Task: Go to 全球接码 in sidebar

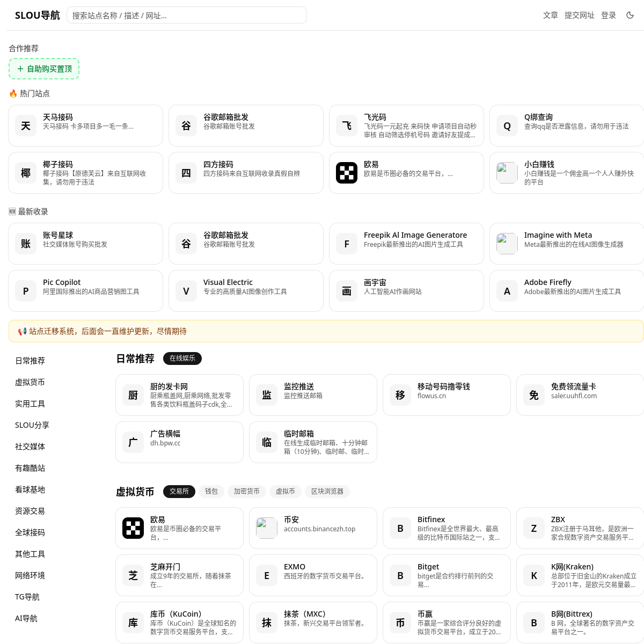Action: click(30, 532)
